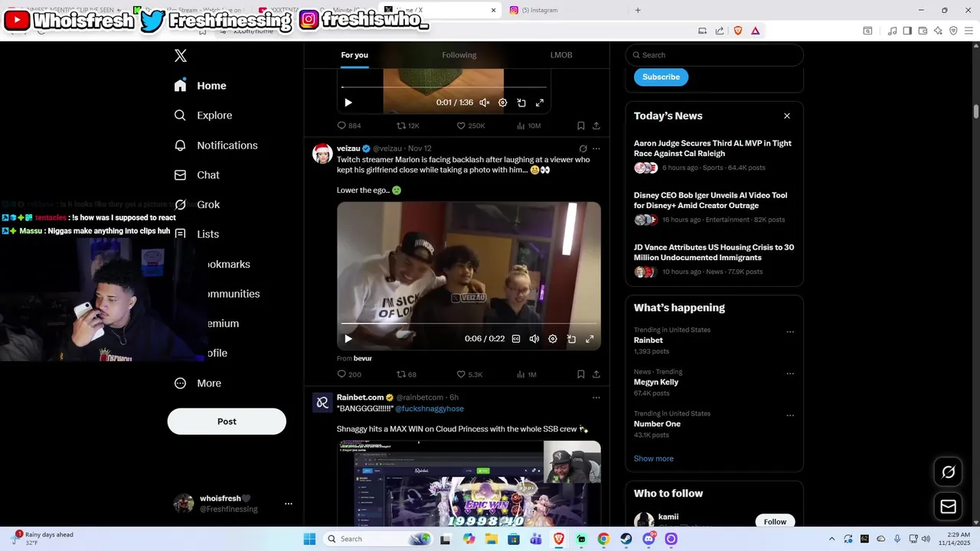980x551 pixels.
Task: Open the Aaron Judge AL MVP news story
Action: click(x=713, y=155)
